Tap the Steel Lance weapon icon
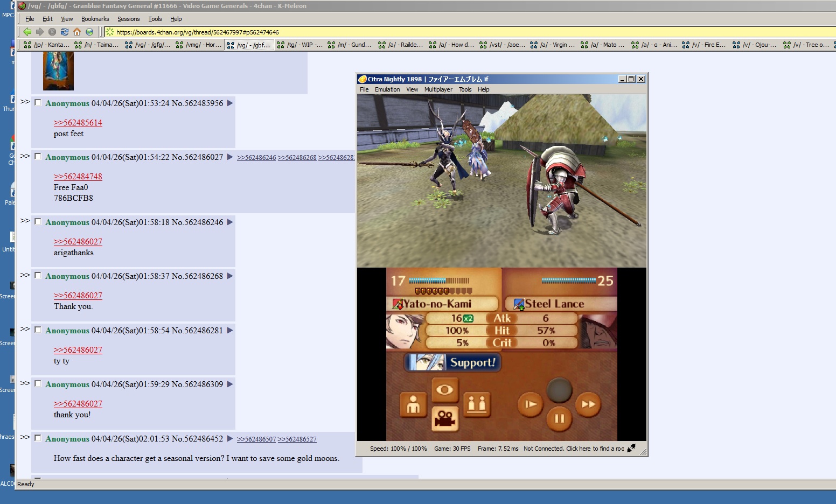Image resolution: width=836 pixels, height=504 pixels. point(519,304)
